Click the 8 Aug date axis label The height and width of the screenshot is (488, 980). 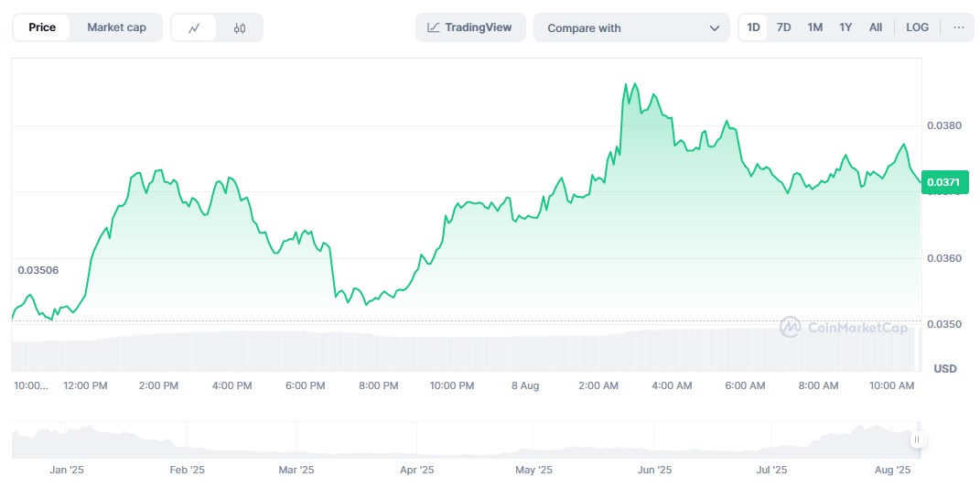click(x=525, y=386)
